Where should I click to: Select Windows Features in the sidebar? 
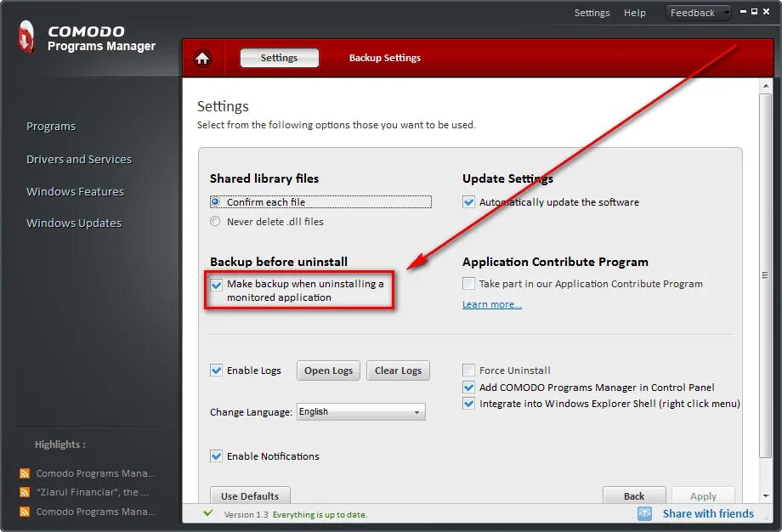pos(75,191)
